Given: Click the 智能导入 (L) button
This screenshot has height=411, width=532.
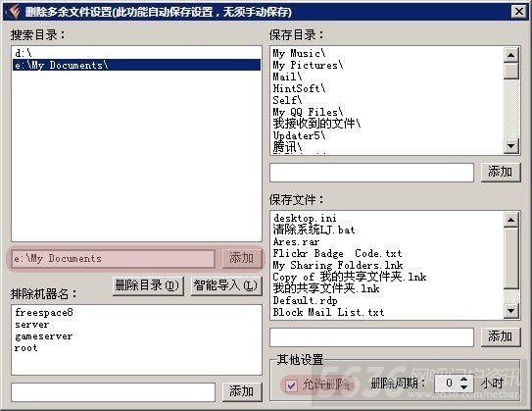Looking at the screenshot, I should (226, 285).
